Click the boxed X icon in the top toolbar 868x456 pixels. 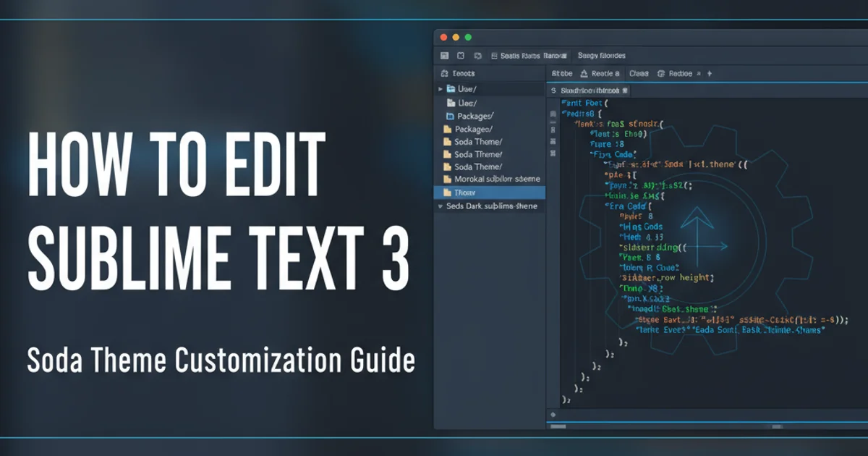(x=461, y=56)
